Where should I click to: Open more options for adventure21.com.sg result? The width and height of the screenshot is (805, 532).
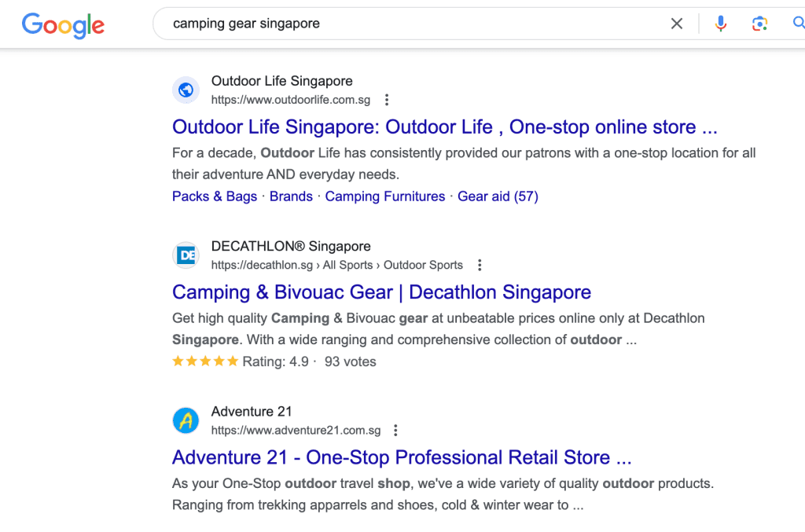[x=395, y=430]
